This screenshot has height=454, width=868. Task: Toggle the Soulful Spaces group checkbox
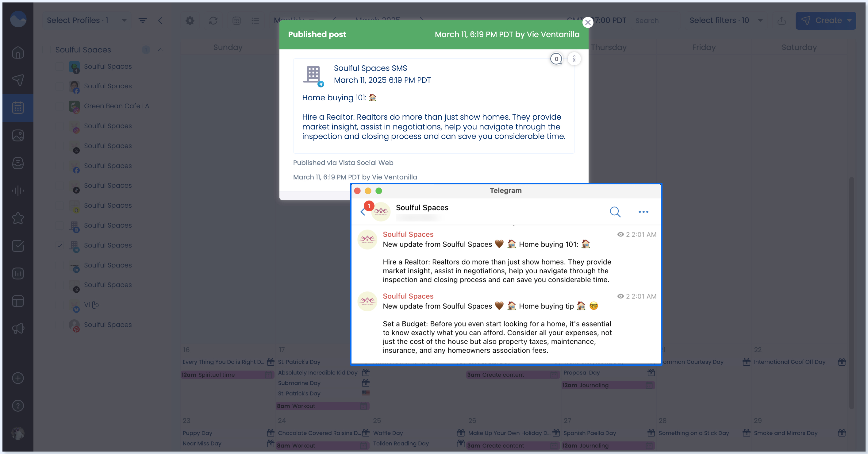point(47,50)
